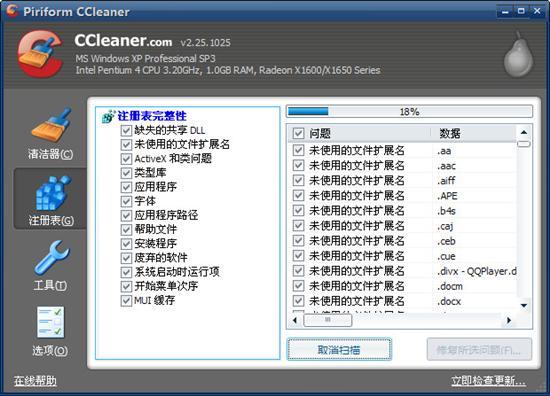
Task: Uncheck the .cue result row checkbox
Action: click(x=298, y=256)
